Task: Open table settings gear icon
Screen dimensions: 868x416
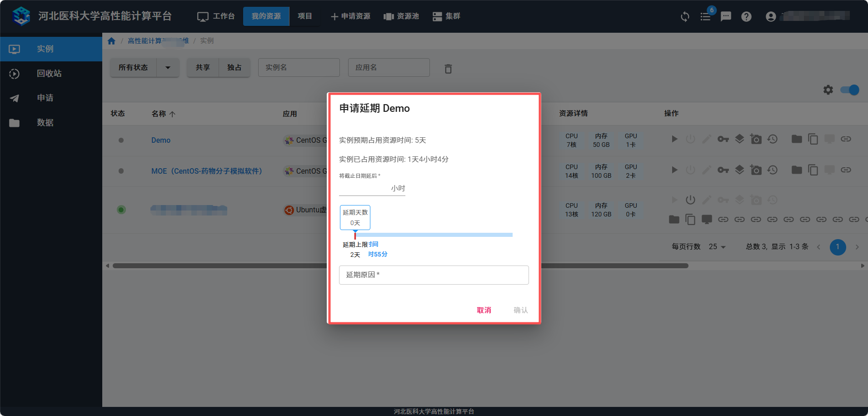Action: 828,90
